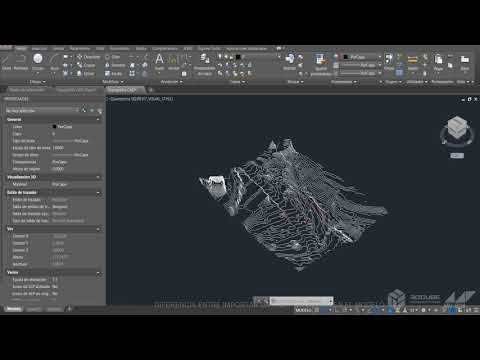Toggle PICKADD icon in Properties palette
This screenshot has height=360, width=480.
pos(84,110)
